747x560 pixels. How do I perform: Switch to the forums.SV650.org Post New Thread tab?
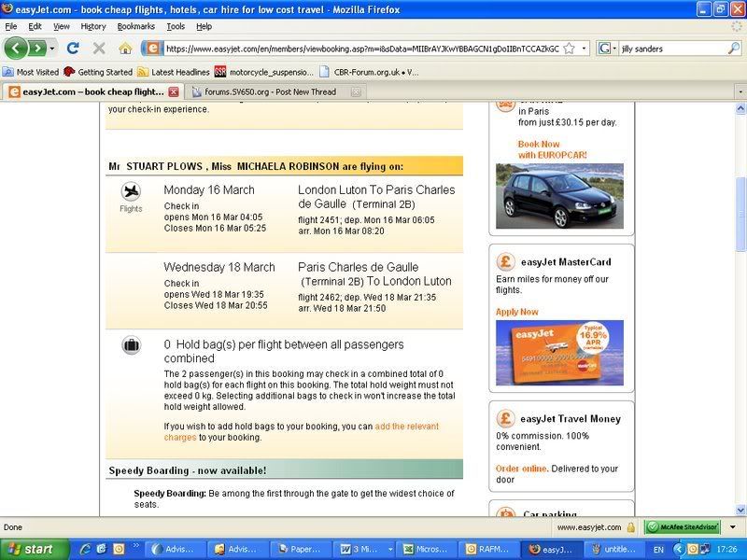point(275,91)
